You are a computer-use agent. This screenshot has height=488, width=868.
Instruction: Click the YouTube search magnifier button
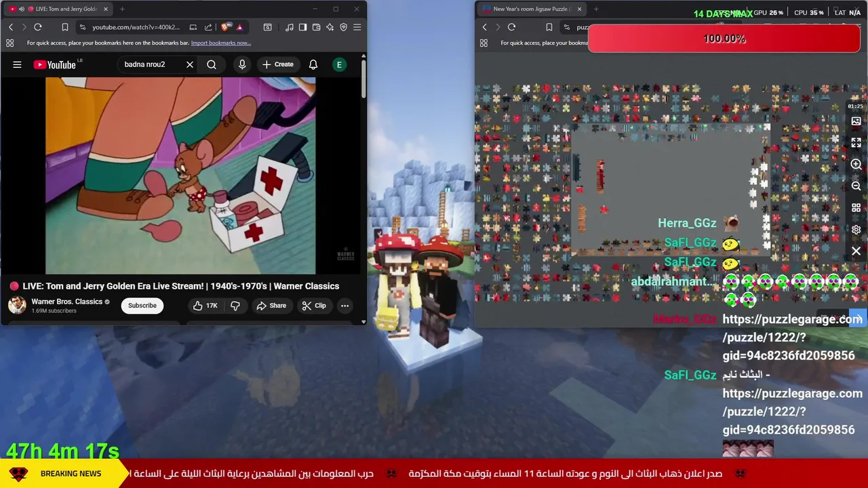click(212, 64)
